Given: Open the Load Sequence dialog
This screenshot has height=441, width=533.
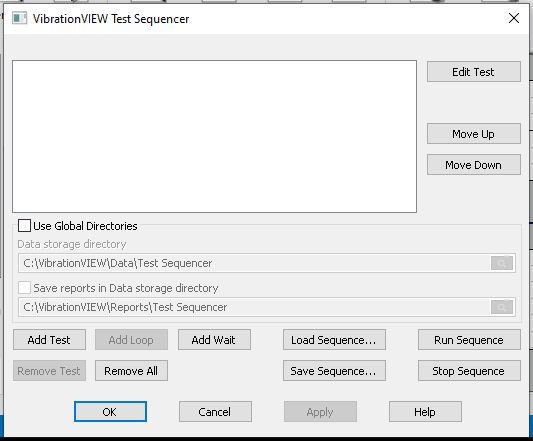Looking at the screenshot, I should click(334, 340).
